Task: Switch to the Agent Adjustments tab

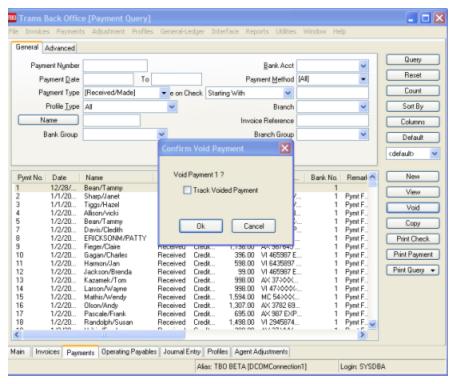Action: point(261,352)
